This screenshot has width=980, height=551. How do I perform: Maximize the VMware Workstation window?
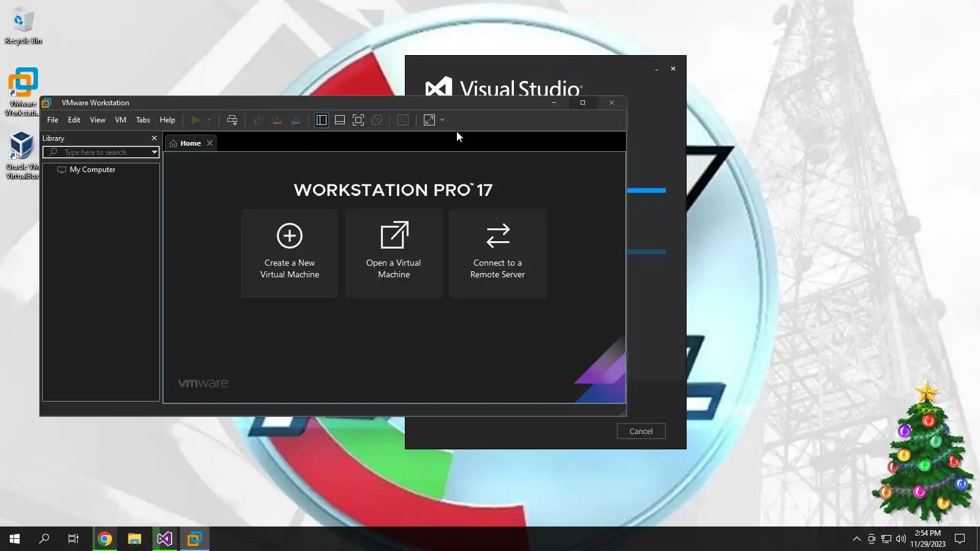pyautogui.click(x=582, y=103)
